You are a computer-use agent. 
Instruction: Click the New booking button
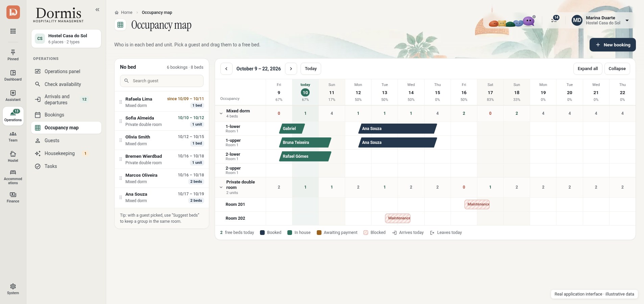click(613, 45)
